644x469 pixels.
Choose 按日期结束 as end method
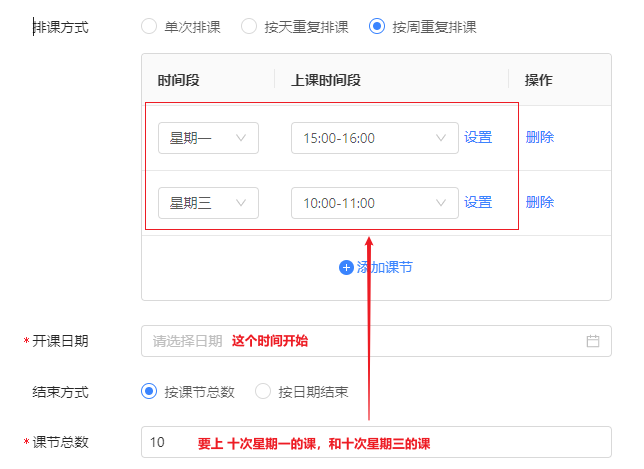tap(263, 392)
